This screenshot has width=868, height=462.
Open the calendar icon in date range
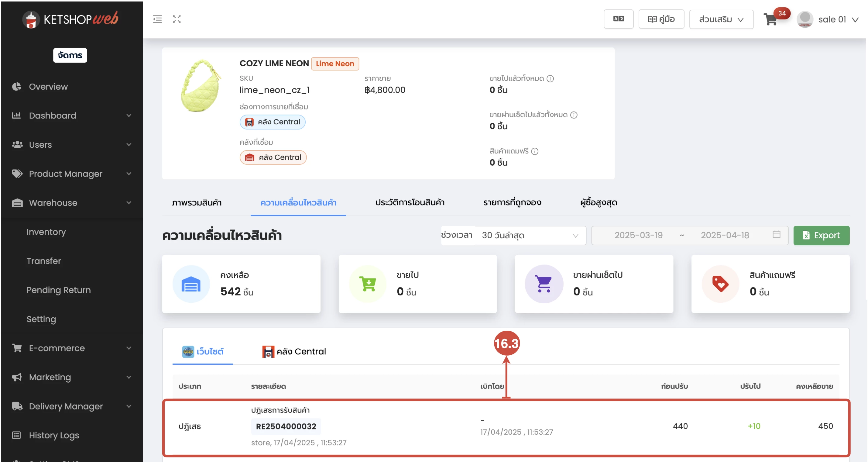[x=776, y=235]
